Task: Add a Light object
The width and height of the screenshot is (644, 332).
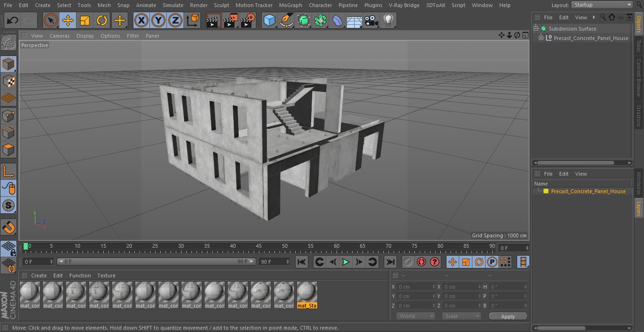Action: pyautogui.click(x=388, y=21)
